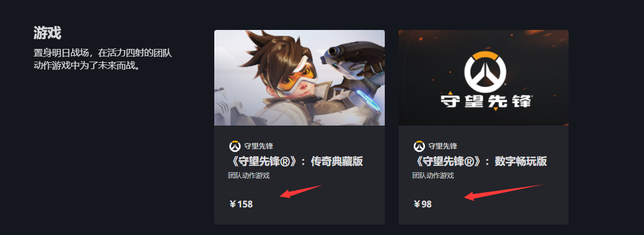The width and height of the screenshot is (644, 235).
Task: Click red arrow pointing to ¥158
Action: coord(301,192)
